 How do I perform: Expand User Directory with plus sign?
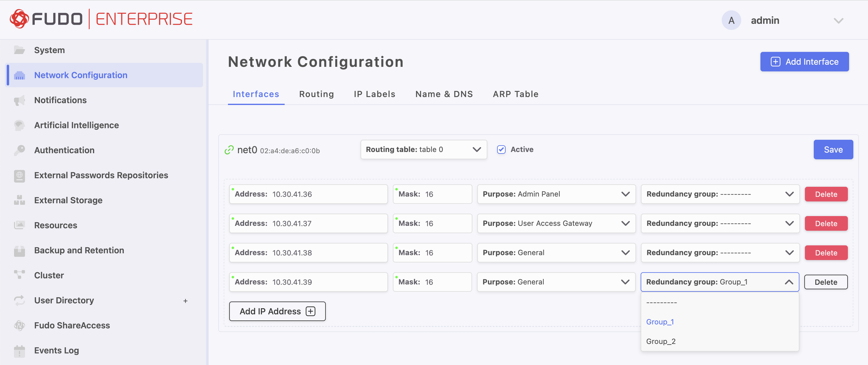point(185,301)
